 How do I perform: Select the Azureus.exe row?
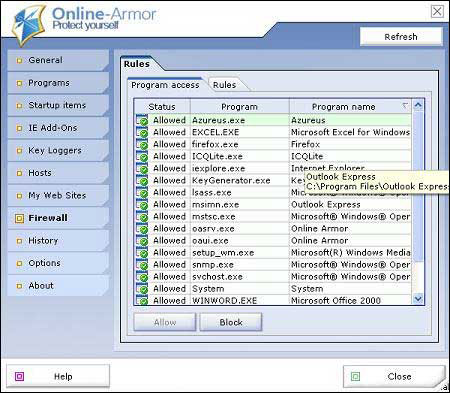273,120
